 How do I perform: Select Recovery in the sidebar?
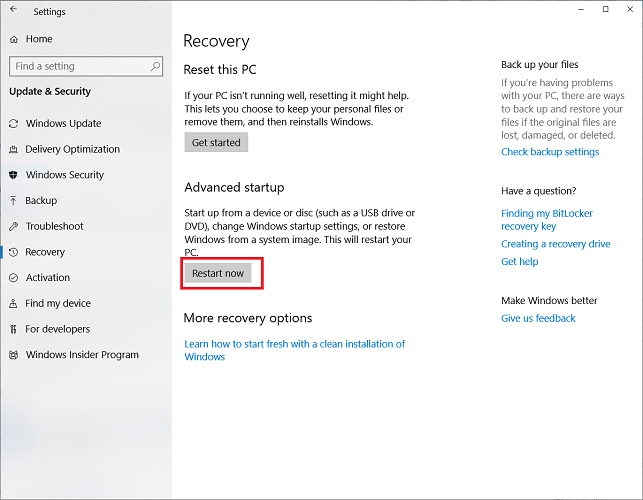[x=45, y=252]
